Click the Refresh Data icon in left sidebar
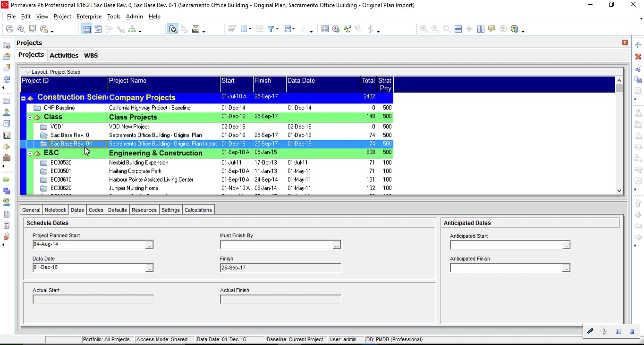 point(7,79)
